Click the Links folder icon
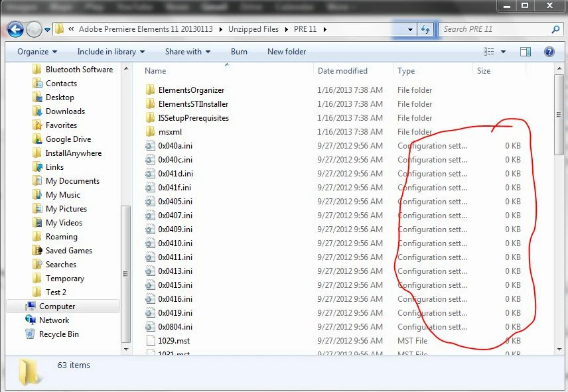This screenshot has height=392, width=568. coord(37,167)
